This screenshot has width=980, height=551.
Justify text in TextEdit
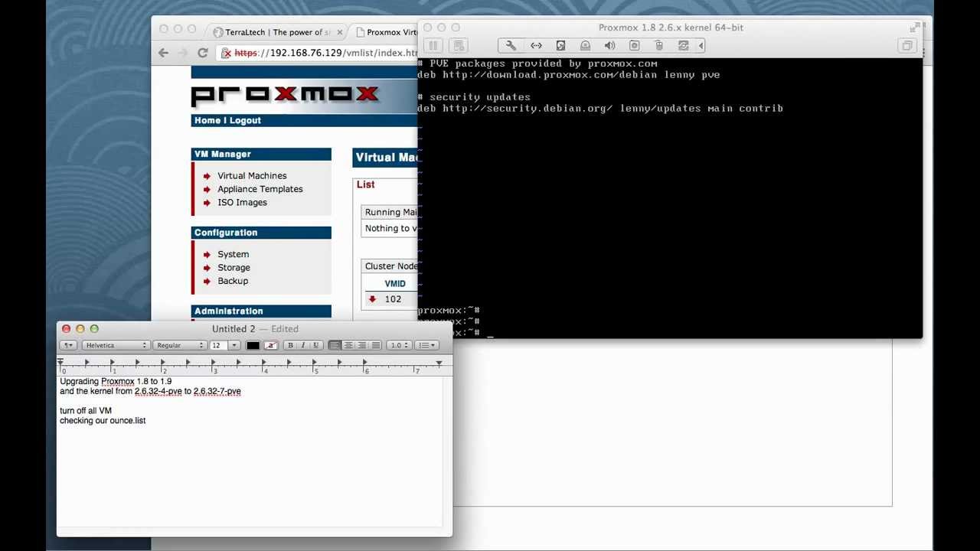coord(376,345)
